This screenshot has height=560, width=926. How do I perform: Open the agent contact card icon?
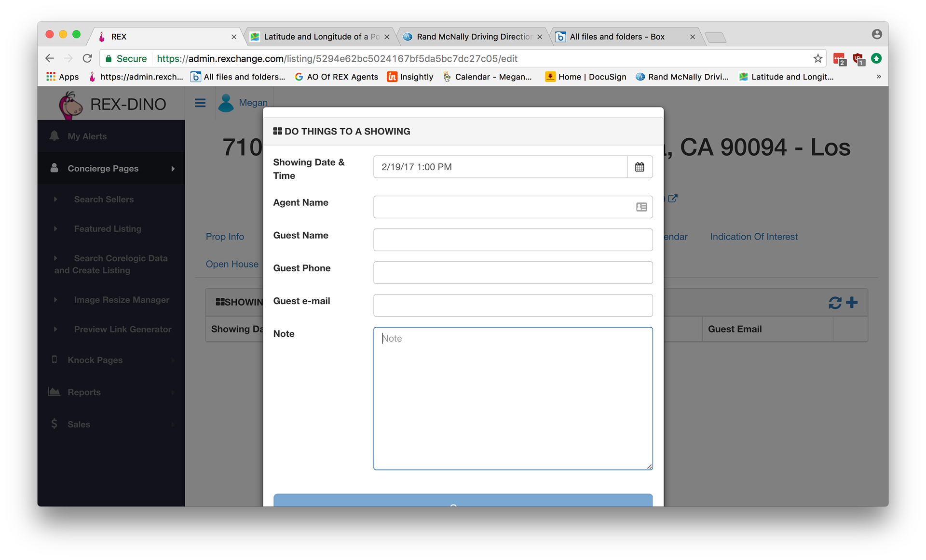(x=641, y=207)
